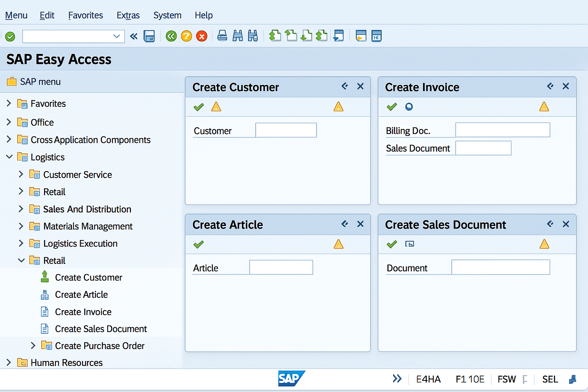Click window icon in Create Sales Document
Image resolution: width=588 pixels, height=392 pixels.
(x=410, y=244)
